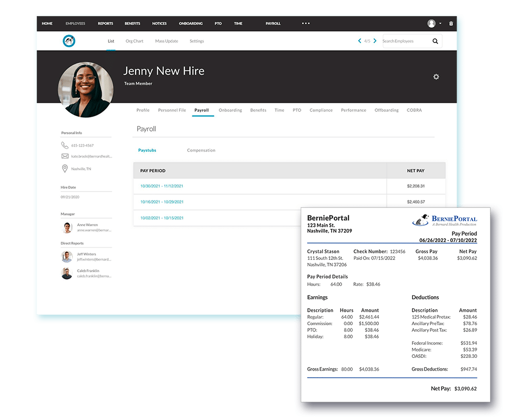Click the location pin icon
Image resolution: width=530 pixels, height=420 pixels.
[65, 169]
